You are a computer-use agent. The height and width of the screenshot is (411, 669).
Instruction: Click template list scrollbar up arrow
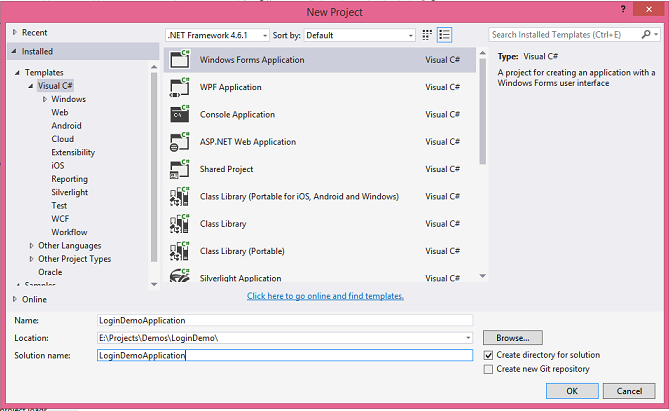[483, 53]
